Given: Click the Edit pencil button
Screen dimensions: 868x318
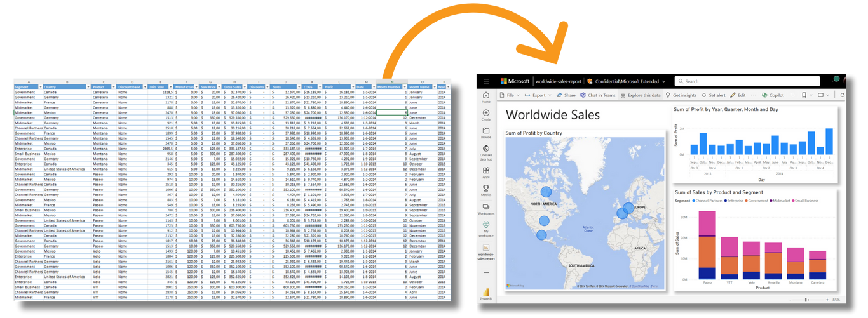Looking at the screenshot, I should tap(738, 95).
